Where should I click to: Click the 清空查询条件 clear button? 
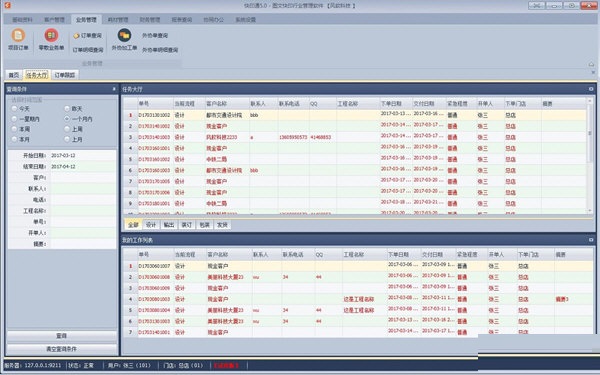[62, 349]
